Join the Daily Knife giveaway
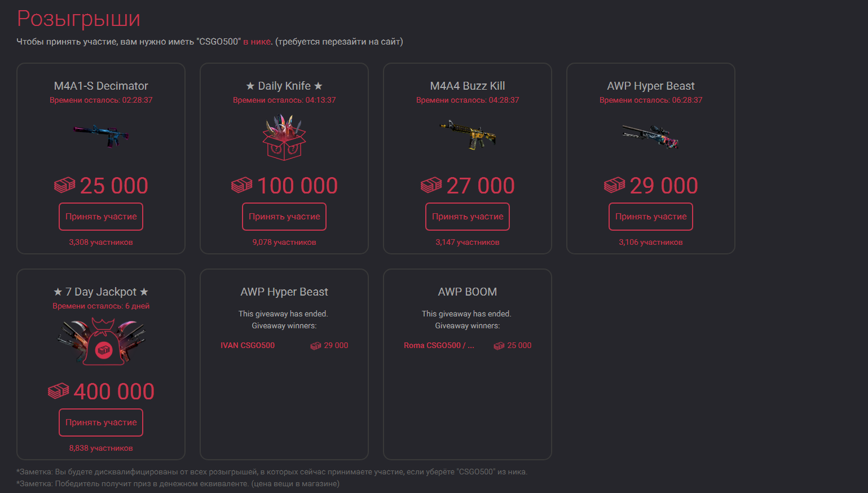Screen dimensions: 868x493 [284, 217]
